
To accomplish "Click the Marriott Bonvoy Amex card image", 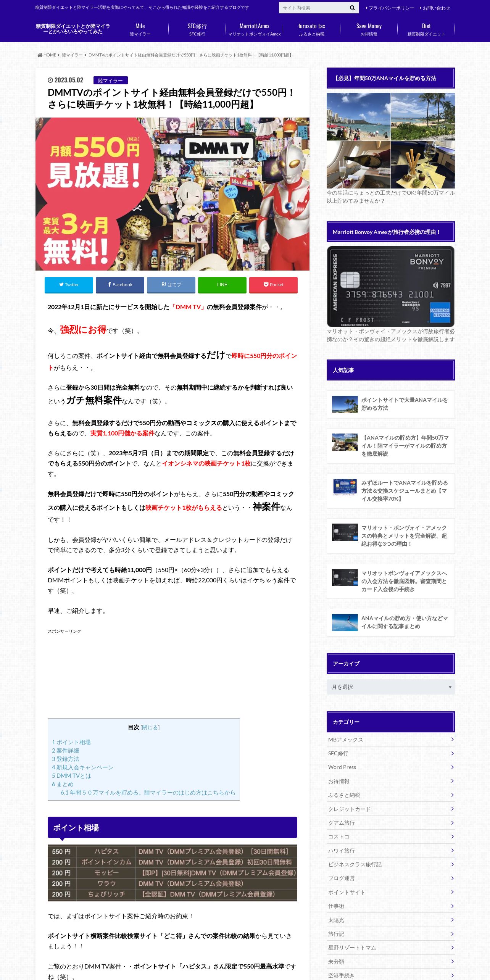I will [391, 286].
